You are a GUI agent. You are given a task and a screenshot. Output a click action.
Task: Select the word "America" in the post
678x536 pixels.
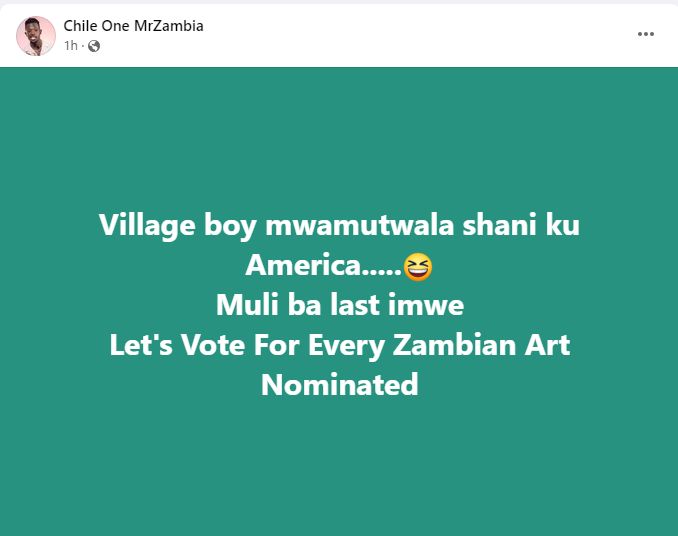coord(303,265)
